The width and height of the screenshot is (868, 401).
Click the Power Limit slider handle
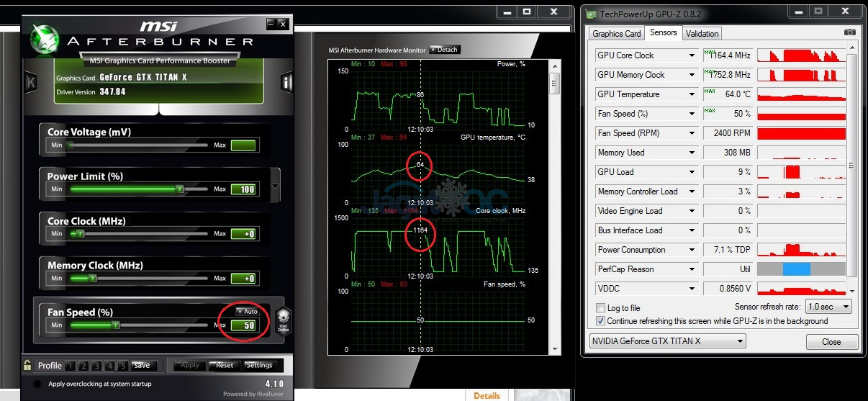coord(179,189)
